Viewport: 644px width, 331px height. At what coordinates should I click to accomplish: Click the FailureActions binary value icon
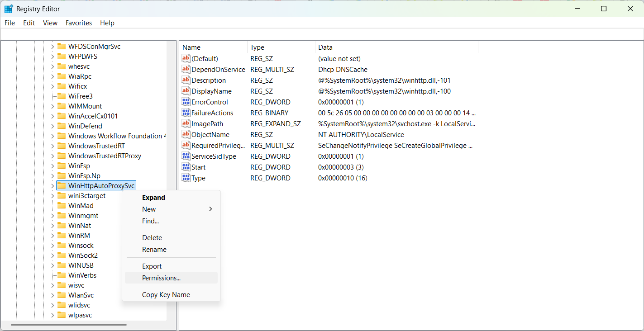(186, 113)
